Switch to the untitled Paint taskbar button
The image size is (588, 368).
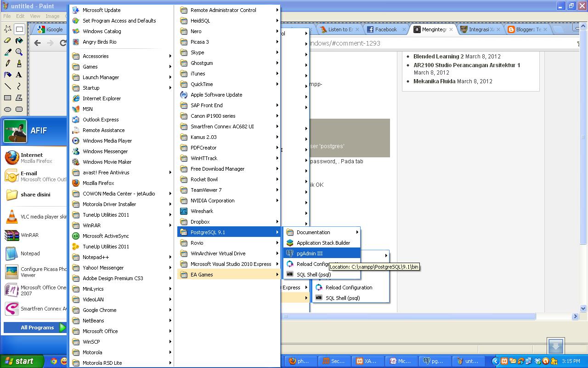pos(469,361)
